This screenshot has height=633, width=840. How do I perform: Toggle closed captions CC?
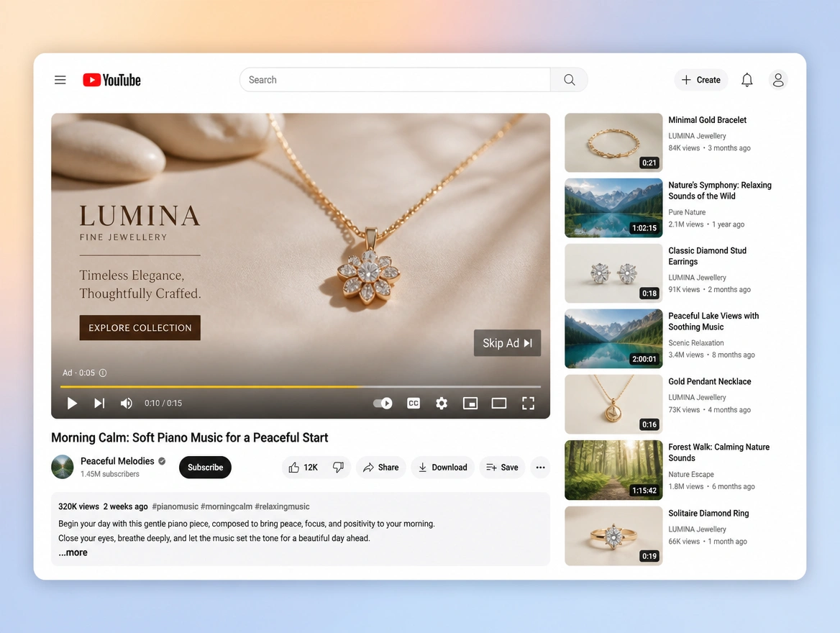(414, 403)
